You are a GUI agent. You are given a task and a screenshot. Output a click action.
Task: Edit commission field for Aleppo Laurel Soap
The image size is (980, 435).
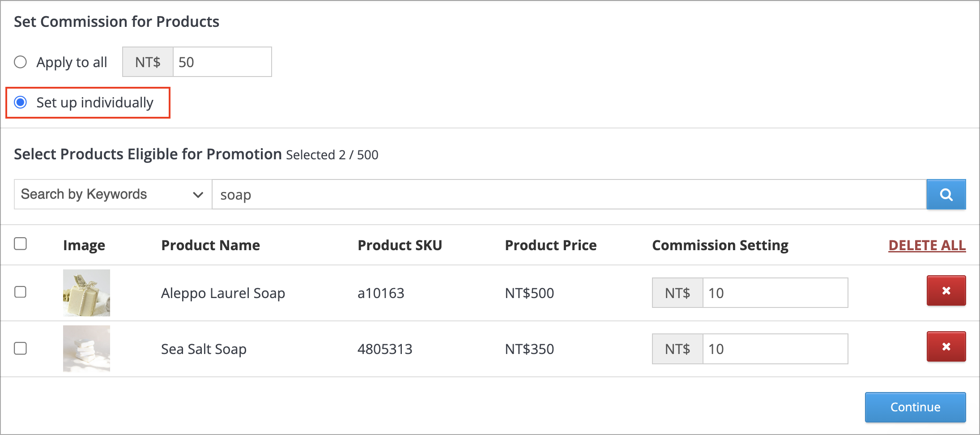click(775, 293)
